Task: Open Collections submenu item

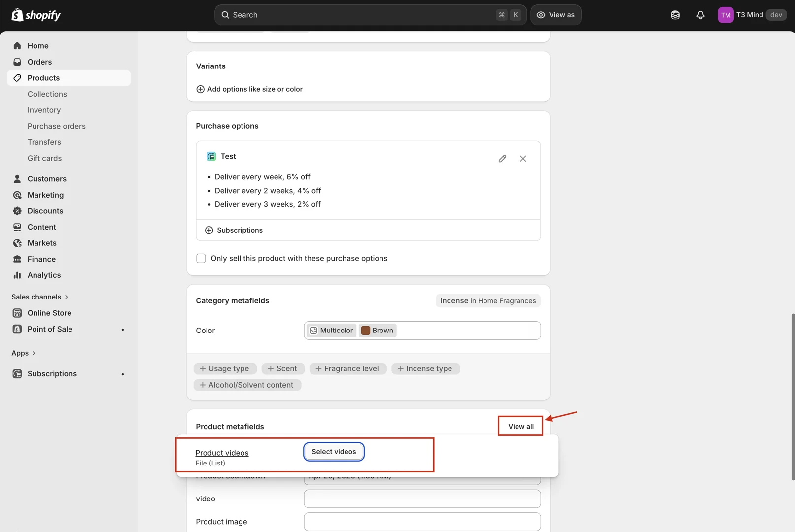Action: coord(47,94)
